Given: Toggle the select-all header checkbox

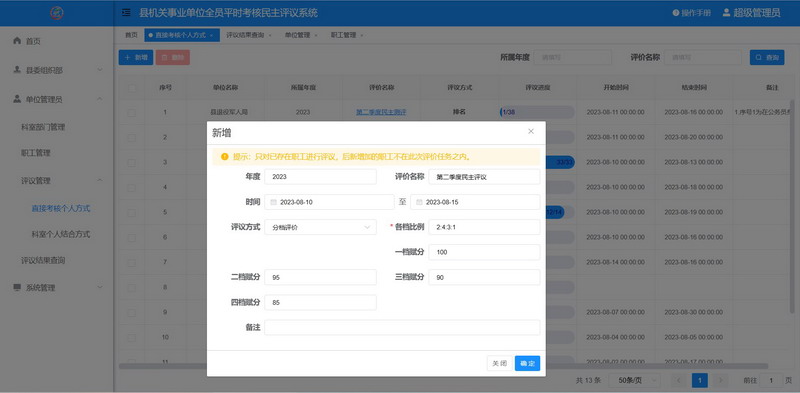Looking at the screenshot, I should coord(132,88).
